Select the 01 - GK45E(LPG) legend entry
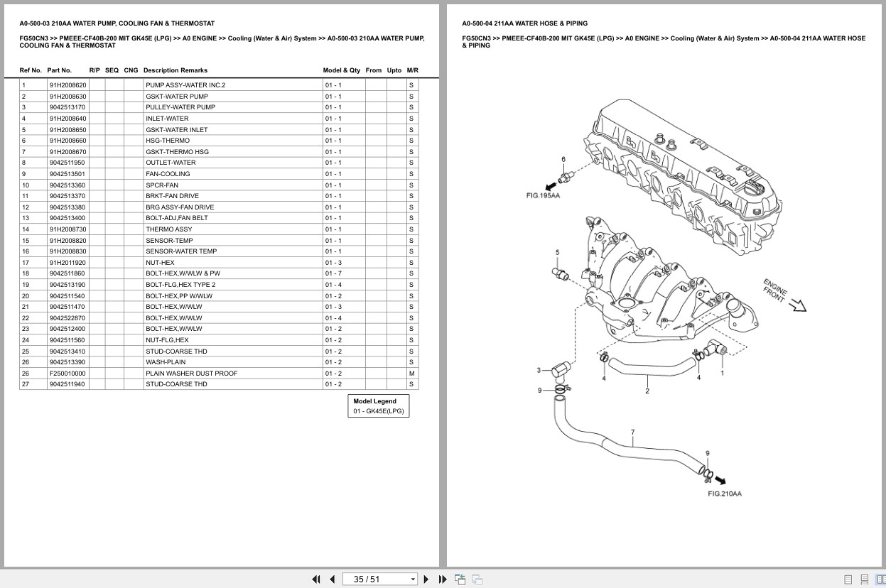This screenshot has height=588, width=886. (379, 412)
